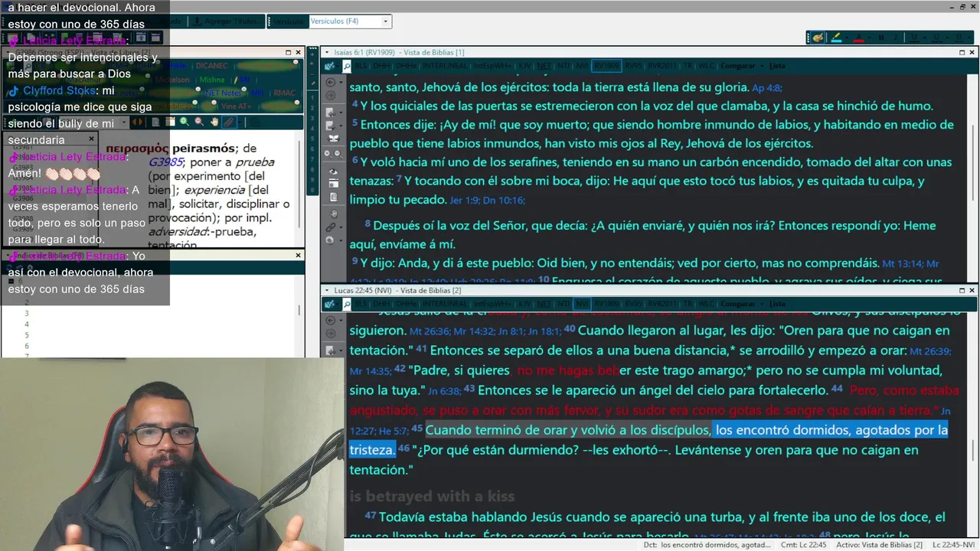Image resolution: width=980 pixels, height=551 pixels.
Task: Select NVI version tab in Lucas view
Action: [582, 304]
